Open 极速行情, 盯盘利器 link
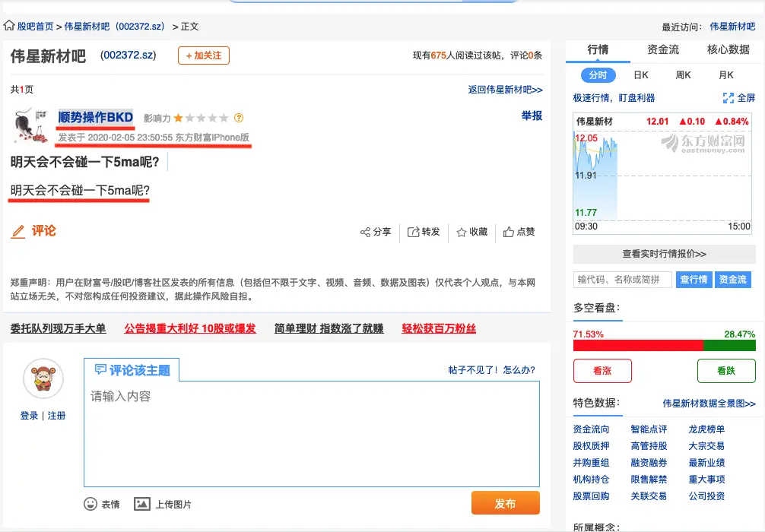This screenshot has width=765, height=532. click(x=614, y=98)
